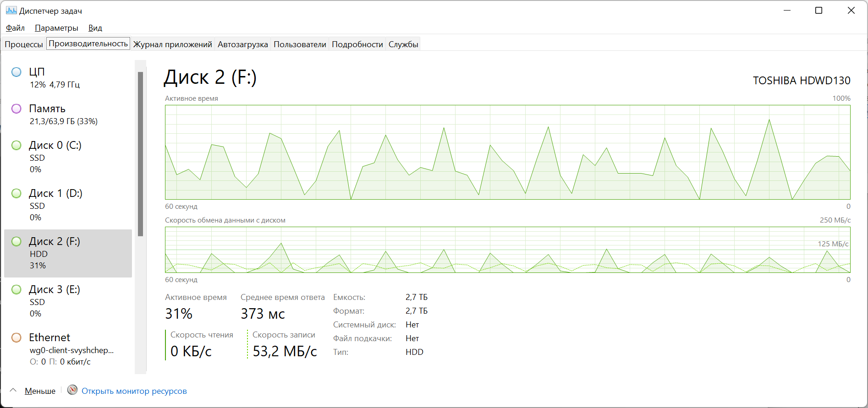Screen dimensions: 868x408
Task: Click the Тип HDD value
Action: (x=414, y=352)
